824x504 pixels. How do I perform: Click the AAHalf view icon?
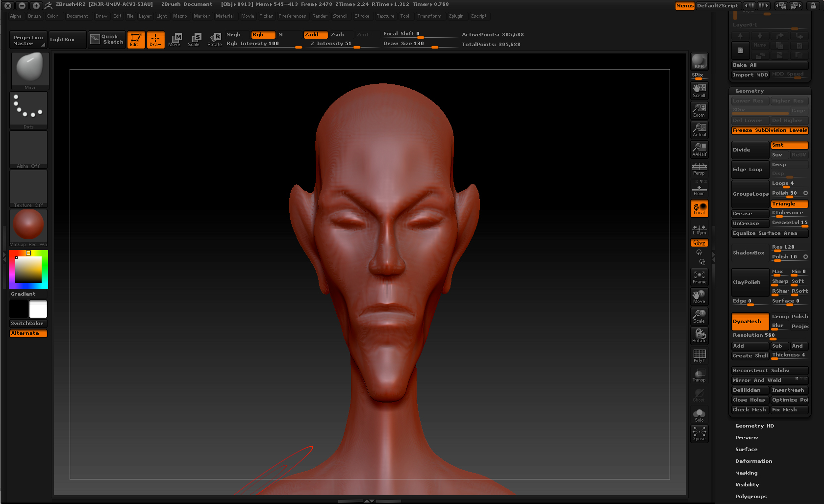(699, 149)
